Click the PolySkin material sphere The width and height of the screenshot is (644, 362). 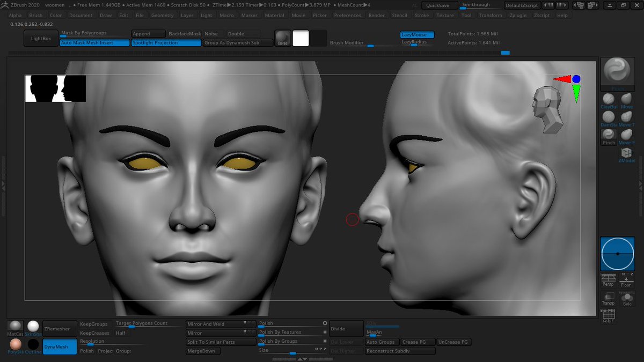pyautogui.click(x=15, y=344)
